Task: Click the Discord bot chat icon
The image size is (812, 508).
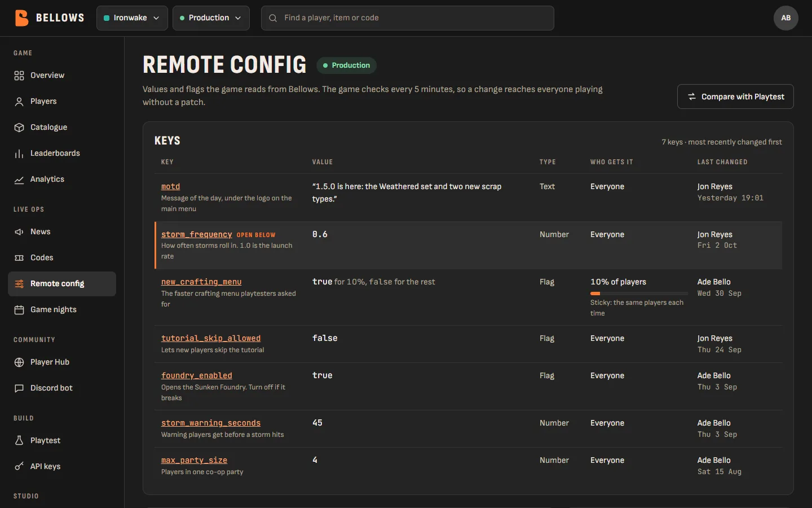Action: pyautogui.click(x=19, y=388)
